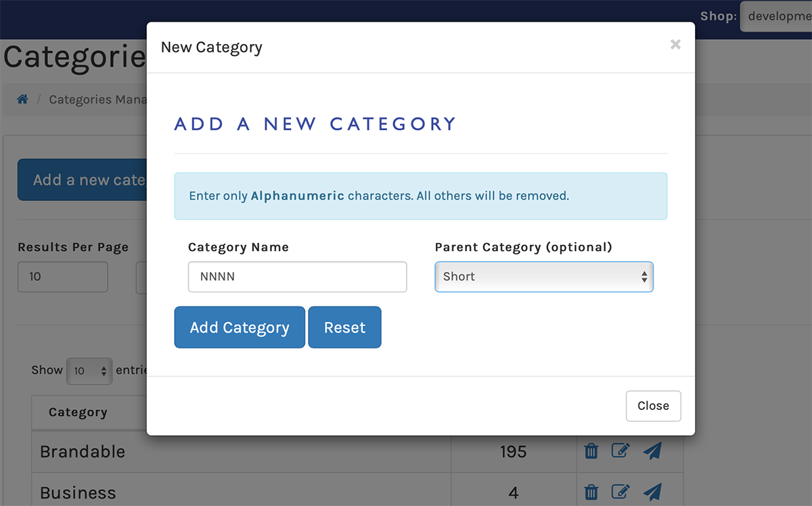Viewport: 812px width, 506px height.
Task: Sort by the Category column header
Action: click(78, 413)
